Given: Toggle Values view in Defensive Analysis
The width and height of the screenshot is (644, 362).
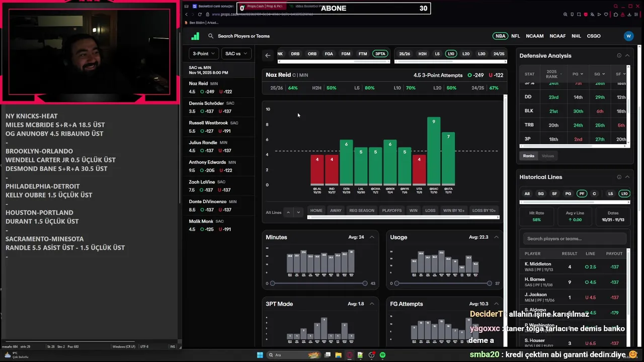Looking at the screenshot, I should (x=548, y=156).
